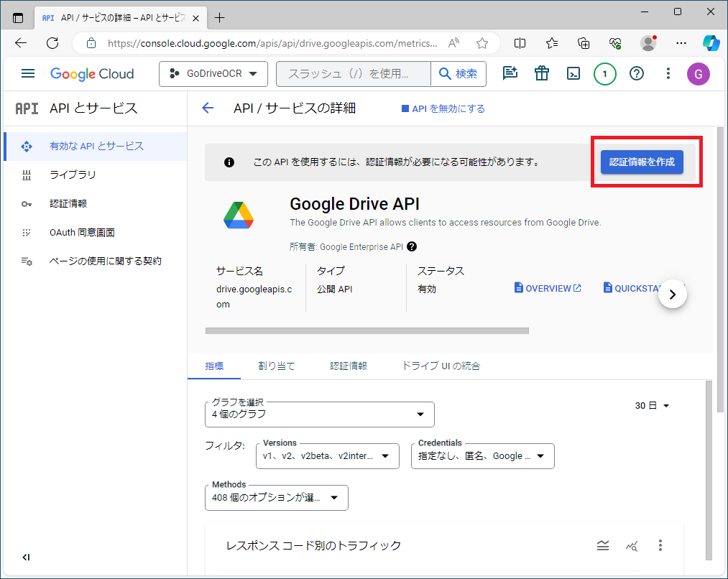This screenshot has width=728, height=579.
Task: Open the browser settings ellipsis menu
Action: pos(681,43)
